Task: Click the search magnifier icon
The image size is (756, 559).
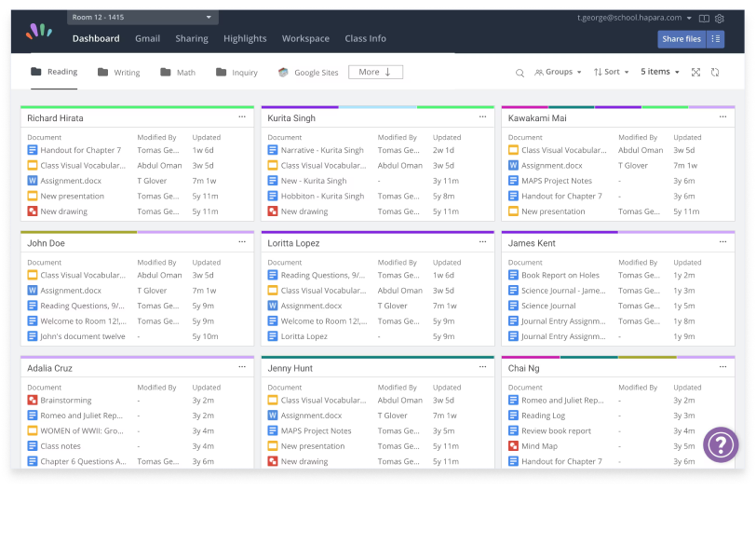Action: click(x=520, y=73)
